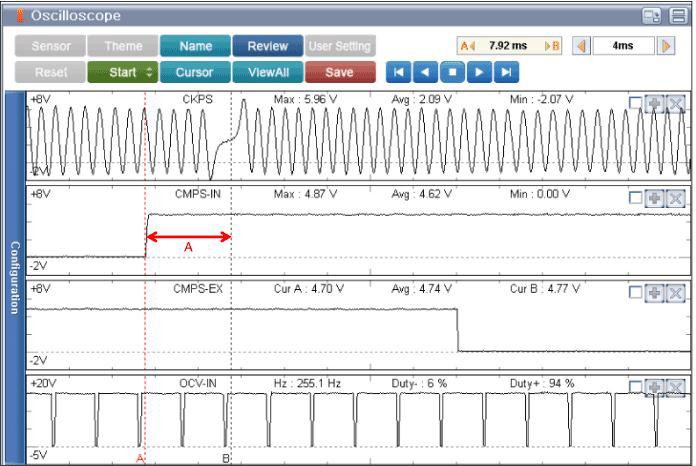This screenshot has width=696, height=466.
Task: Click the Review button
Action: (268, 46)
